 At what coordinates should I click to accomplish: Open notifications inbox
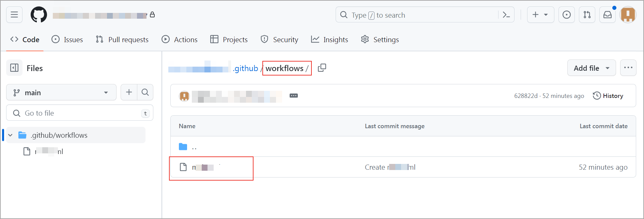[608, 15]
